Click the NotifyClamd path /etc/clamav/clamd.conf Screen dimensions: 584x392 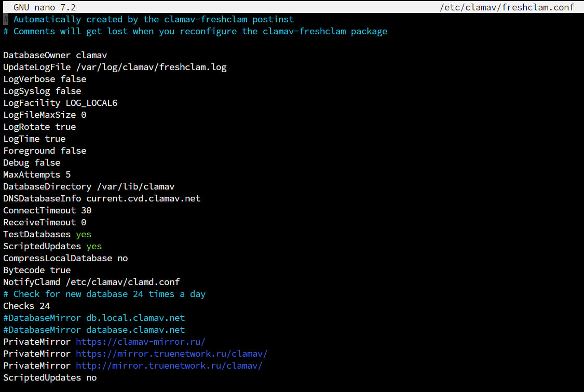[123, 282]
